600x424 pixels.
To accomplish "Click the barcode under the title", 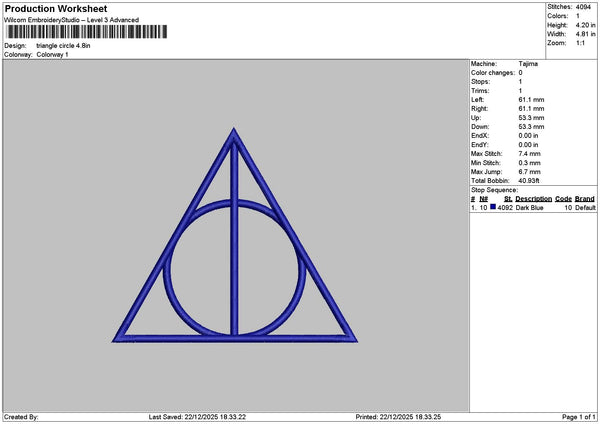I will click(86, 32).
